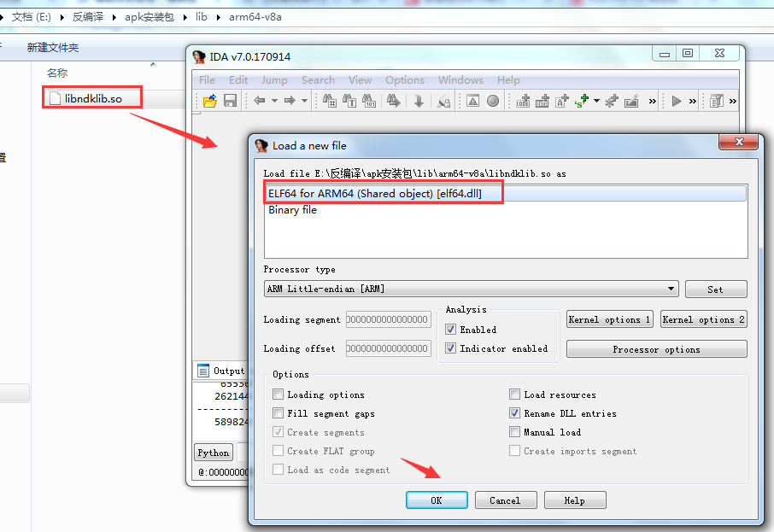The width and height of the screenshot is (774, 532).
Task: Open the View menu
Action: pyautogui.click(x=360, y=80)
